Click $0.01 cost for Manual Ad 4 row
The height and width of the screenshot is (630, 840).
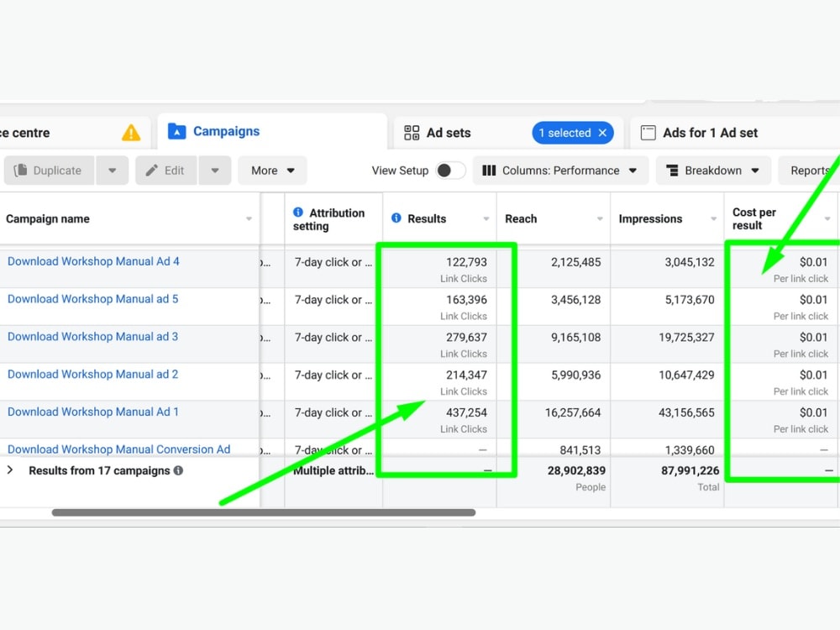pos(813,262)
